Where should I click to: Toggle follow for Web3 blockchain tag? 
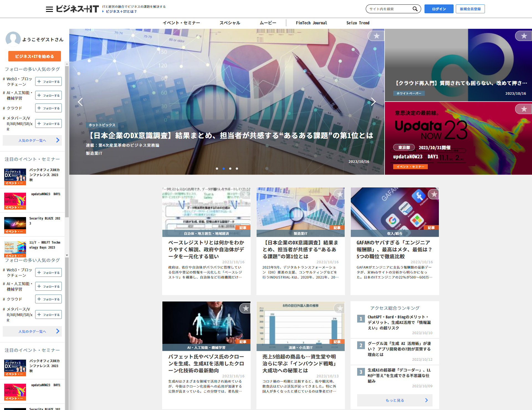(48, 82)
